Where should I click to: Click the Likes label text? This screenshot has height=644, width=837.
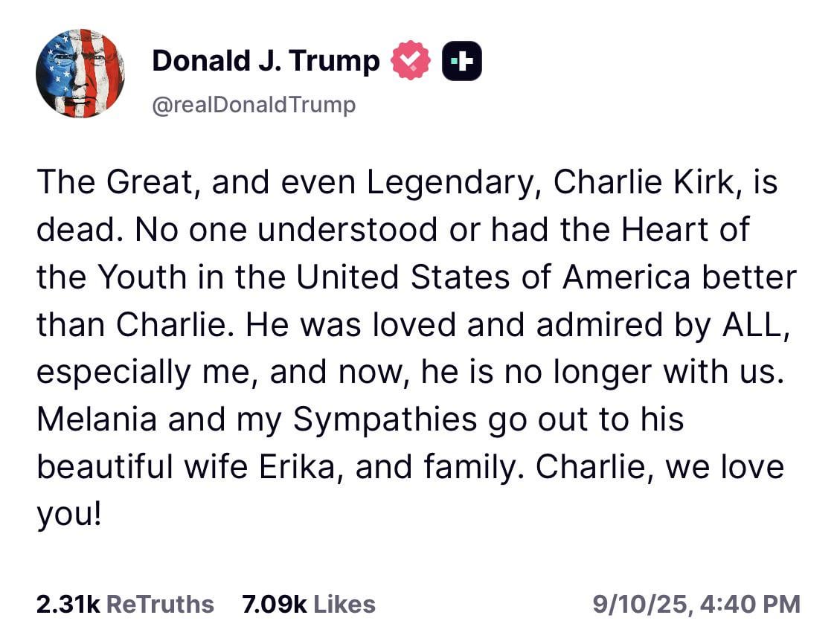[344, 605]
